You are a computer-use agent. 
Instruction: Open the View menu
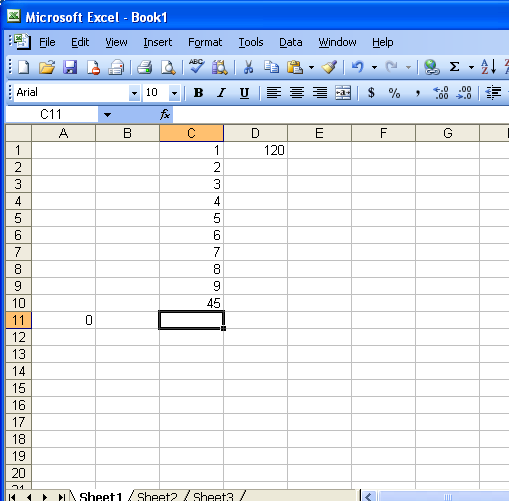point(116,42)
